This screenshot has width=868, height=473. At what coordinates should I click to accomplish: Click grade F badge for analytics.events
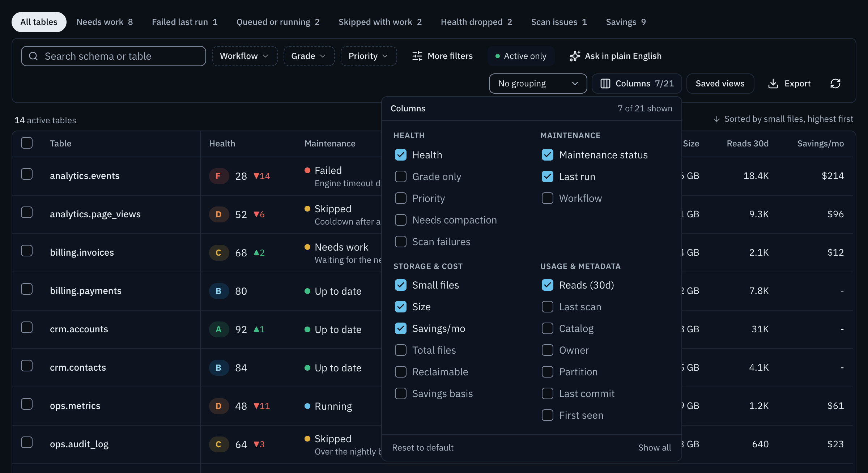[x=218, y=176]
